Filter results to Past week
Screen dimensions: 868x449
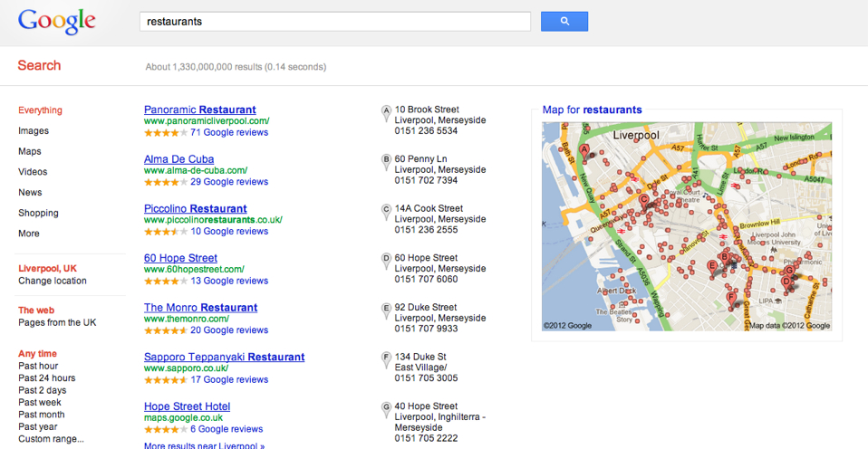point(40,402)
